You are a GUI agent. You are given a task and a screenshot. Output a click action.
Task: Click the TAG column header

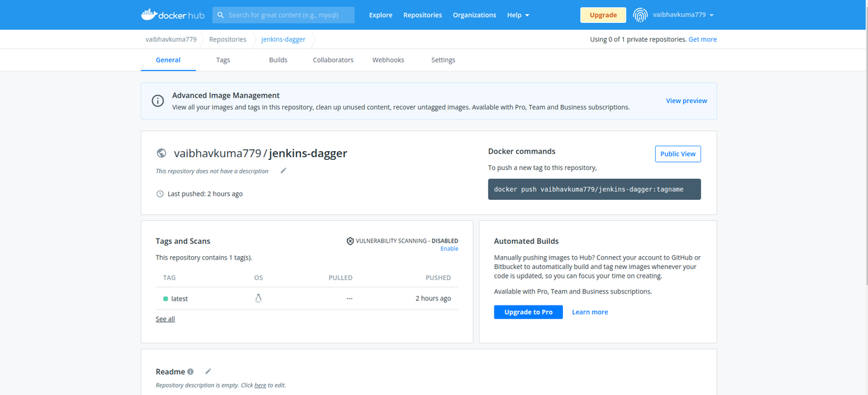(170, 278)
